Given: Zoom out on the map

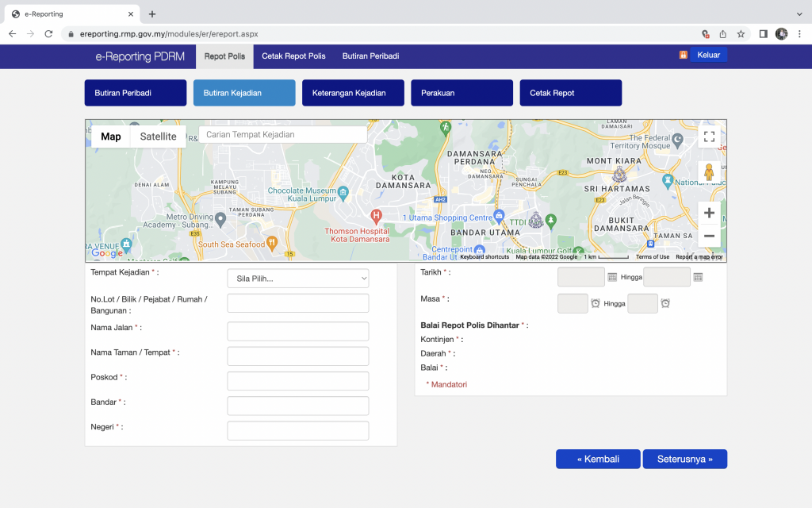Looking at the screenshot, I should pos(709,236).
